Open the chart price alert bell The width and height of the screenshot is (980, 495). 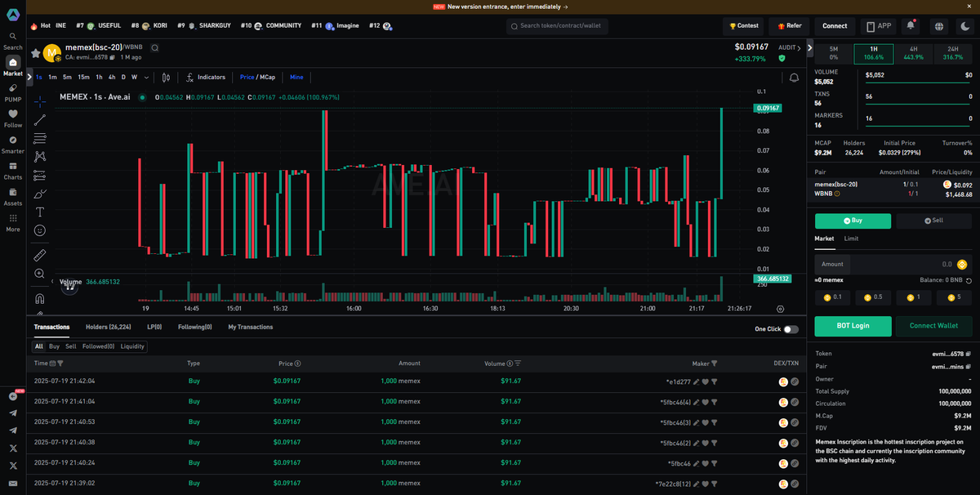tap(794, 78)
